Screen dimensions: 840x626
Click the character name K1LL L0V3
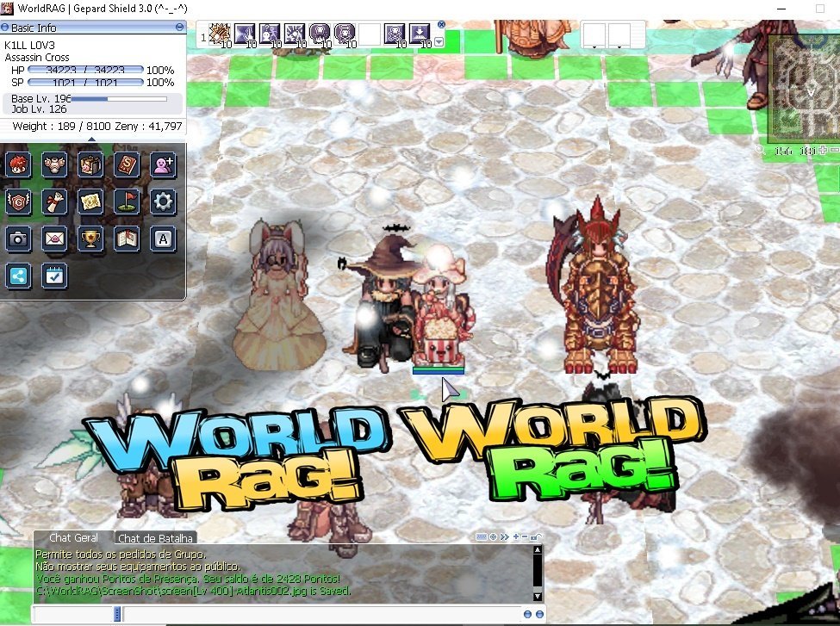tap(29, 45)
